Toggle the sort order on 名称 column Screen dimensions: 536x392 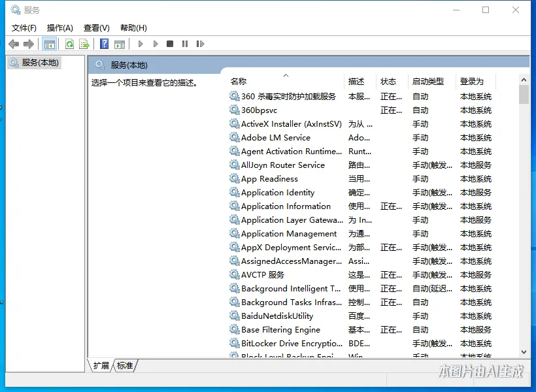[237, 81]
